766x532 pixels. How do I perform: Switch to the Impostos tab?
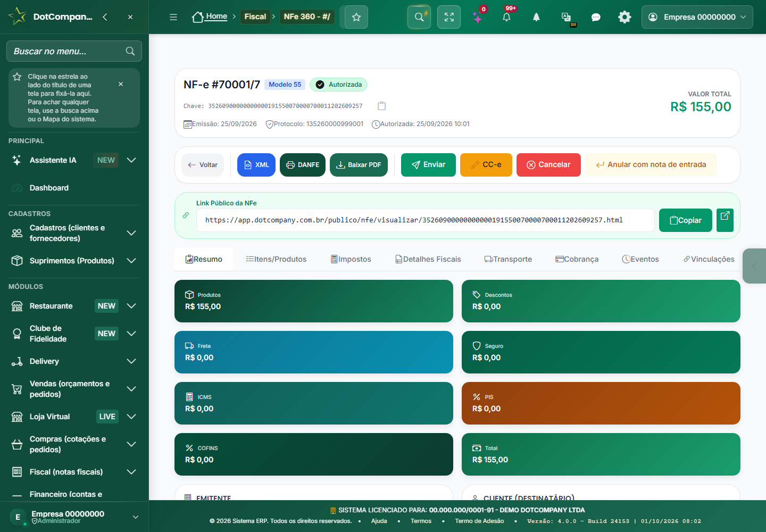[x=351, y=259]
